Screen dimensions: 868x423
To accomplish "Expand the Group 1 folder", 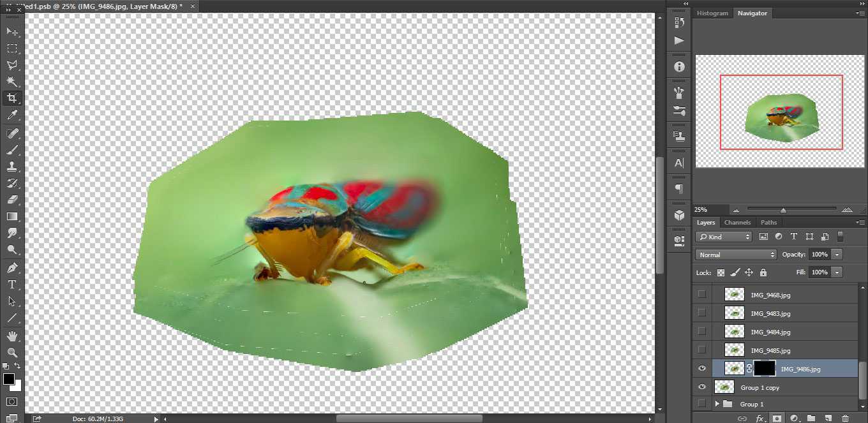I will coord(717,404).
